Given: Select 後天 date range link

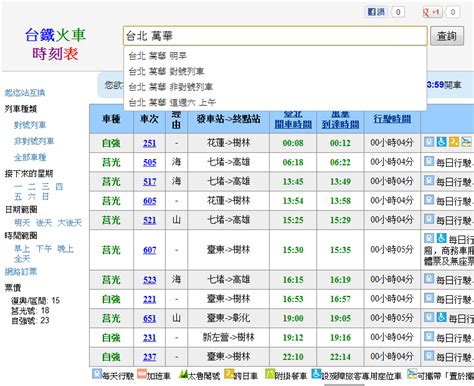Looking at the screenshot, I should [x=44, y=222].
